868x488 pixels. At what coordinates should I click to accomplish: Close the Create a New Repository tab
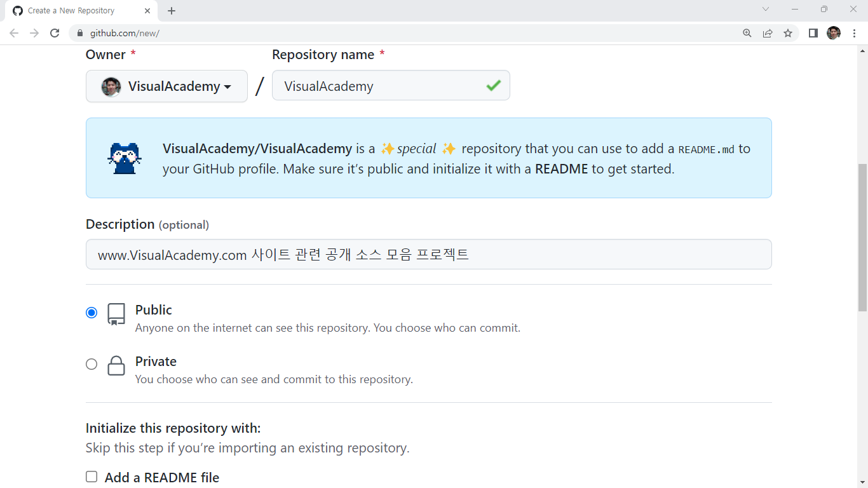pyautogui.click(x=147, y=11)
